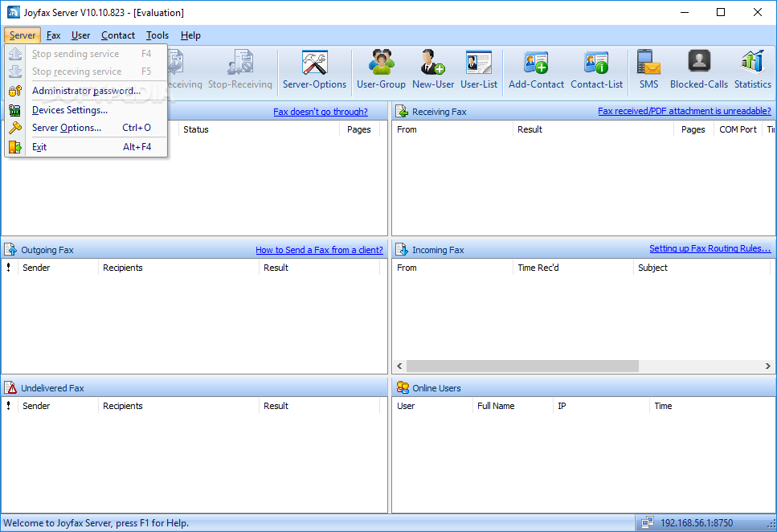This screenshot has width=777, height=532.
Task: Click the scroll-left arrow in Incoming Fax
Action: [399, 366]
